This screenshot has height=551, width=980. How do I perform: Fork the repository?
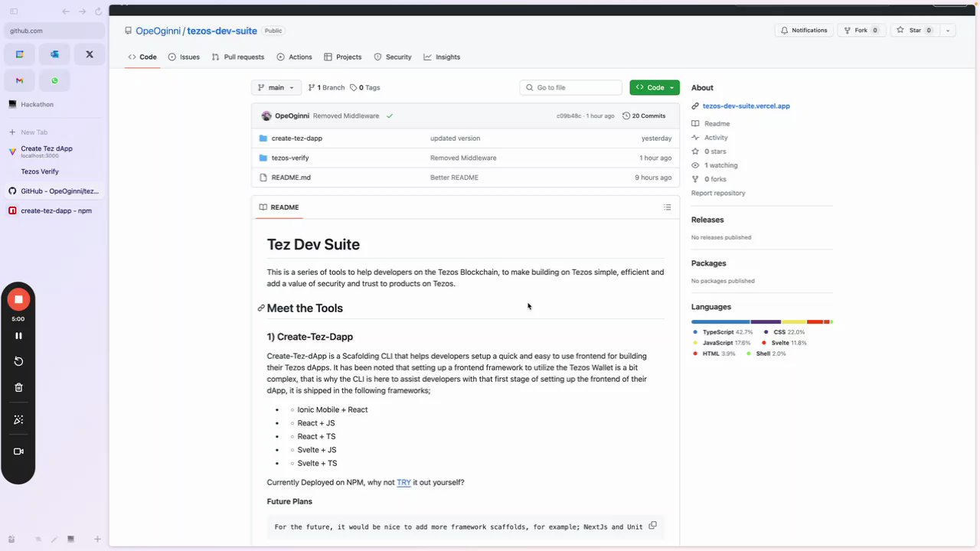[x=861, y=31]
